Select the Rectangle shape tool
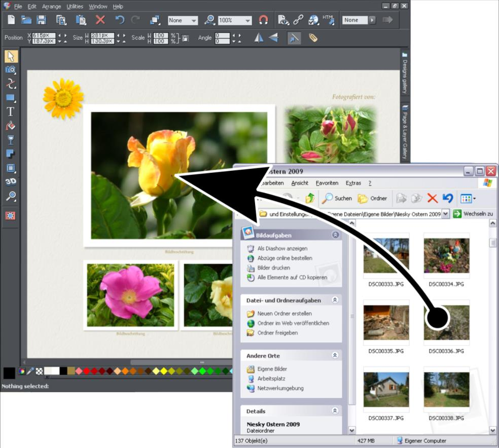Image resolution: width=499 pixels, height=448 pixels. (x=11, y=98)
